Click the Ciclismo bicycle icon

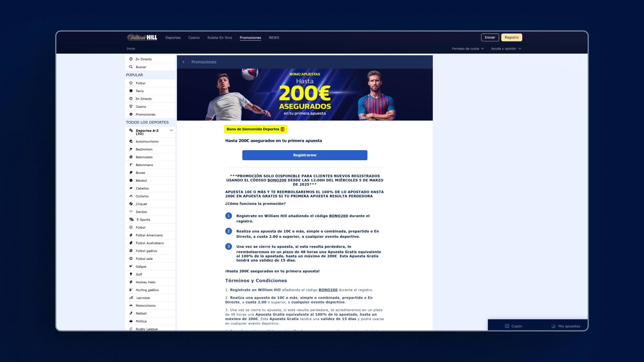pos(131,196)
